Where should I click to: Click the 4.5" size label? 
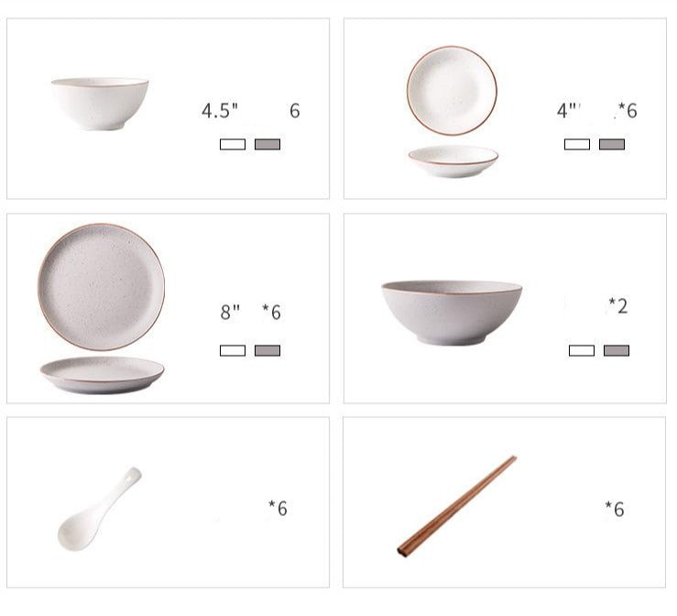pos(220,111)
